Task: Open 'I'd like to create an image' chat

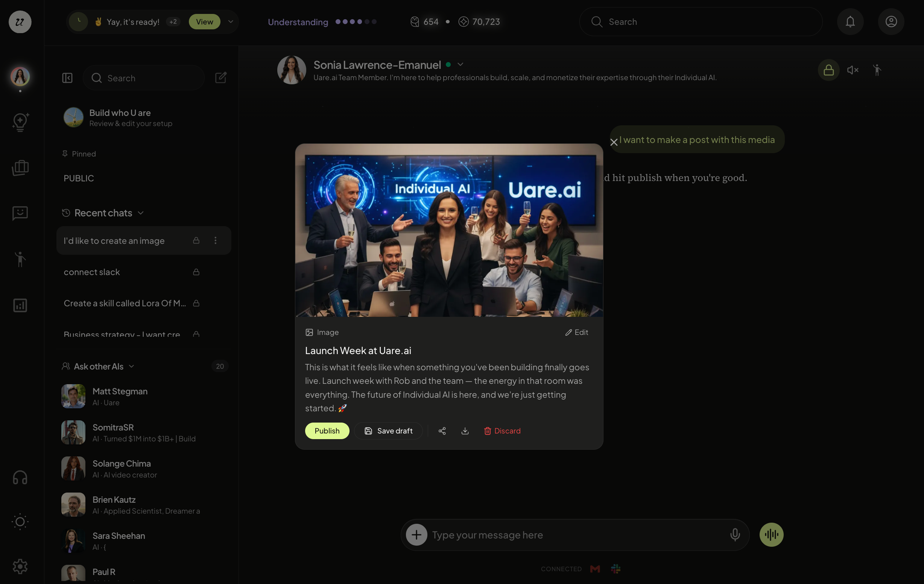Action: pyautogui.click(x=143, y=240)
